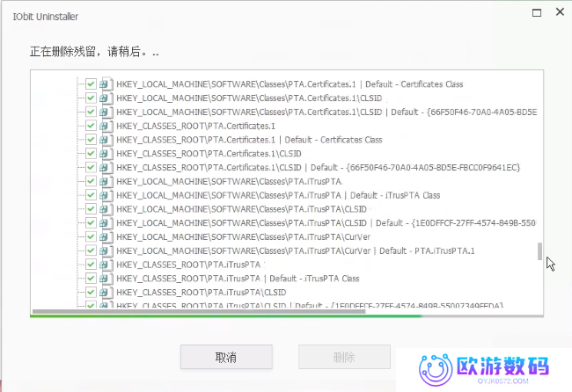Select HKEY_CLASSES_ROOT CLSID Default {66F50F46-70A0-4A05-BD5E-FBCC0F9641EC} text
Viewport: 572px width, 392px height.
point(318,167)
